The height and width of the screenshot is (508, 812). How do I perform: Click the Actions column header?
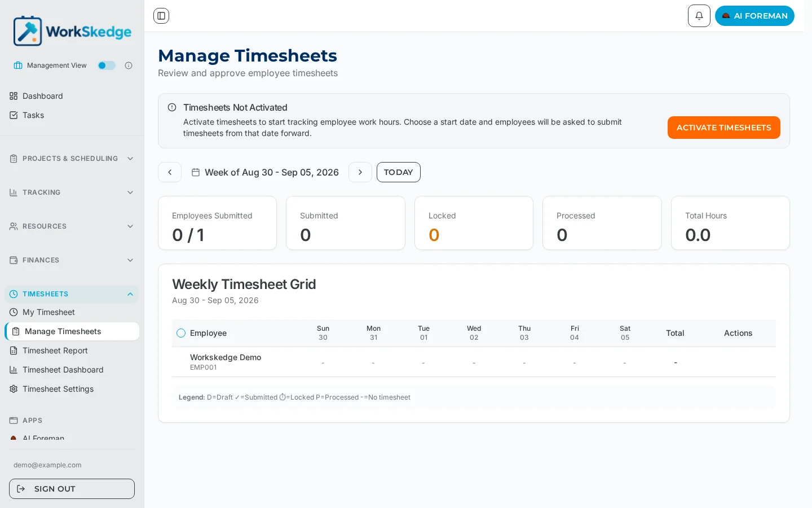pyautogui.click(x=738, y=333)
